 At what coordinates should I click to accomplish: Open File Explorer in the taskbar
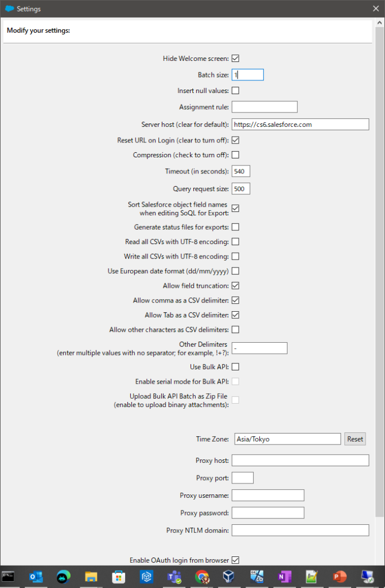[x=91, y=577]
